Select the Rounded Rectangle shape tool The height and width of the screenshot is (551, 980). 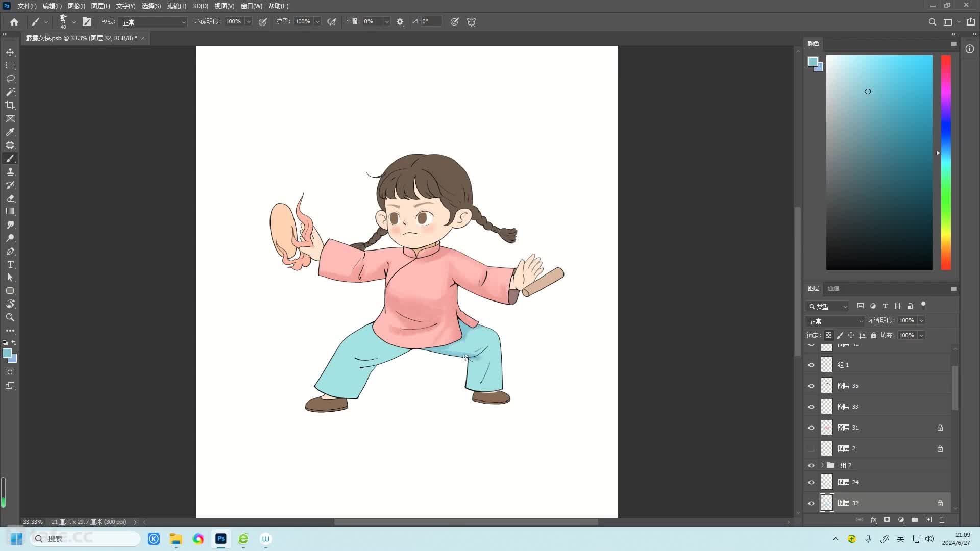10,291
